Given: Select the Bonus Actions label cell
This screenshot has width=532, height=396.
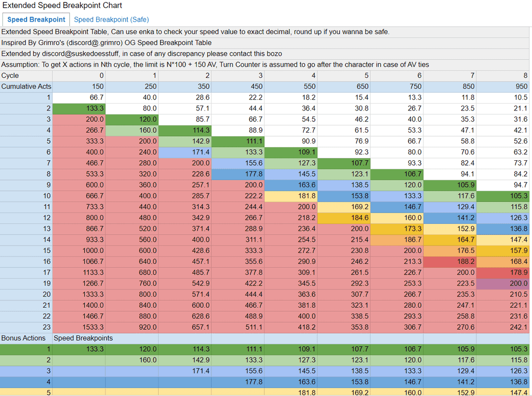Looking at the screenshot, I should point(25,338).
